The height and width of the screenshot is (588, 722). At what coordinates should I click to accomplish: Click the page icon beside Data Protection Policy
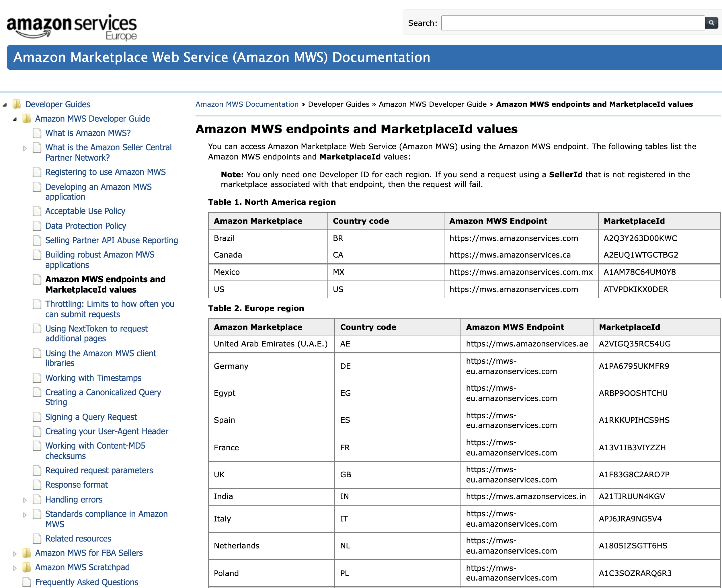pyautogui.click(x=37, y=225)
